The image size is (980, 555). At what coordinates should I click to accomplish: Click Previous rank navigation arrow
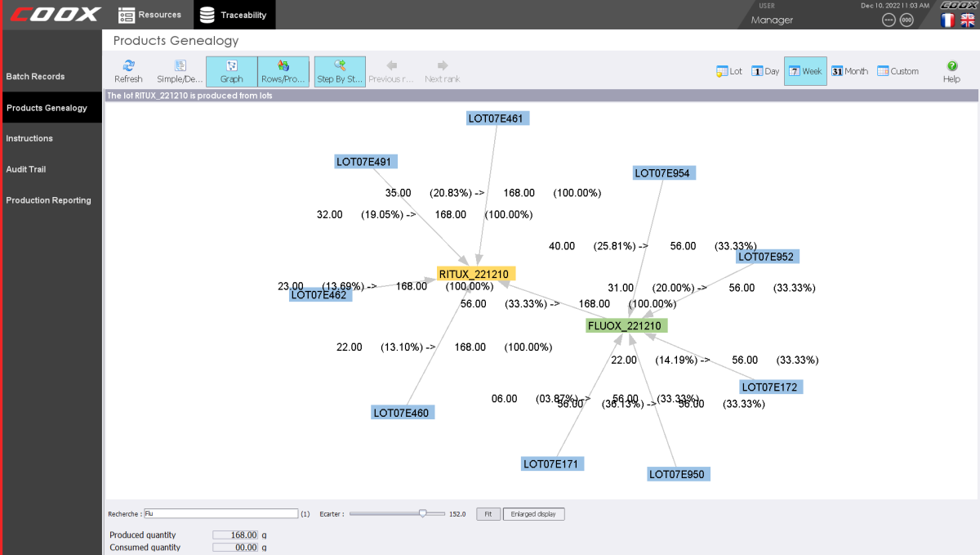point(391,71)
